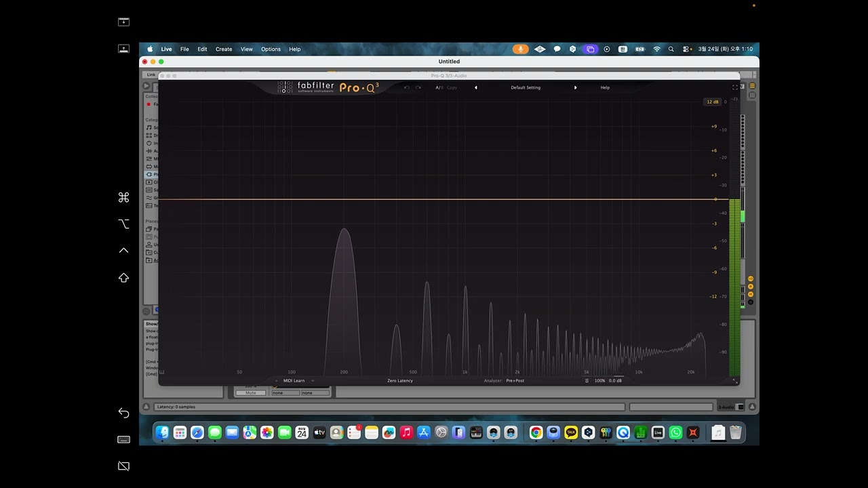Open App Store from the Dock

pyautogui.click(x=424, y=432)
